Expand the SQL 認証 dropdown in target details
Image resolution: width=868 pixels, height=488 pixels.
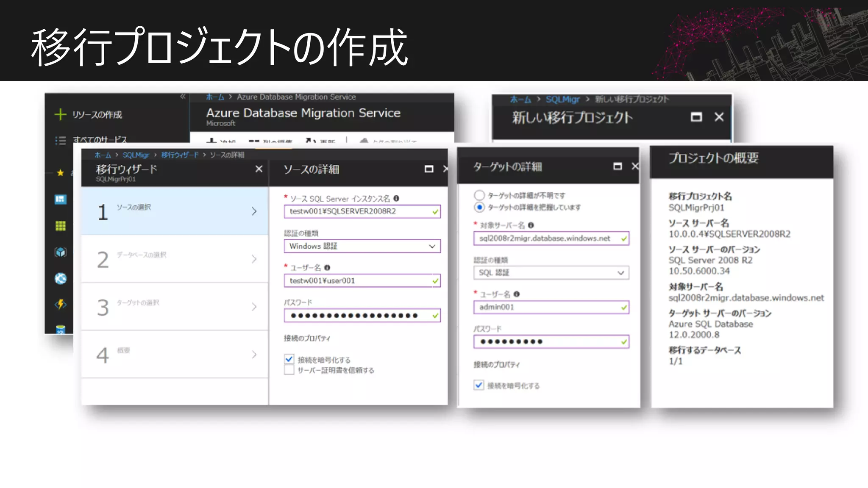point(551,273)
